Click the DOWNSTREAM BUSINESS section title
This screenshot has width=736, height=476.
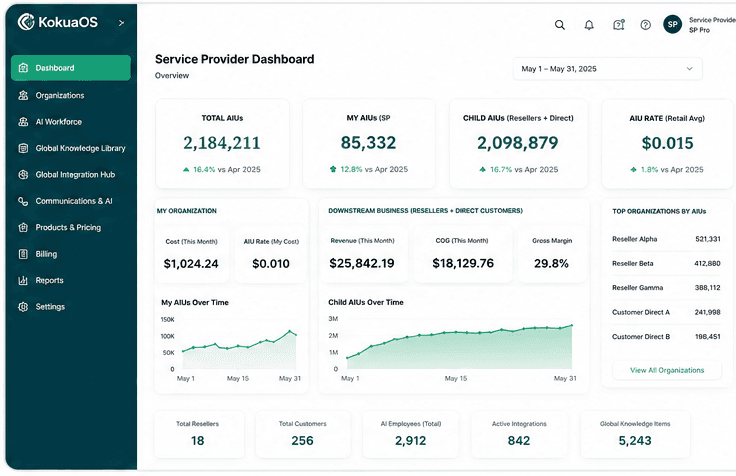coord(425,211)
